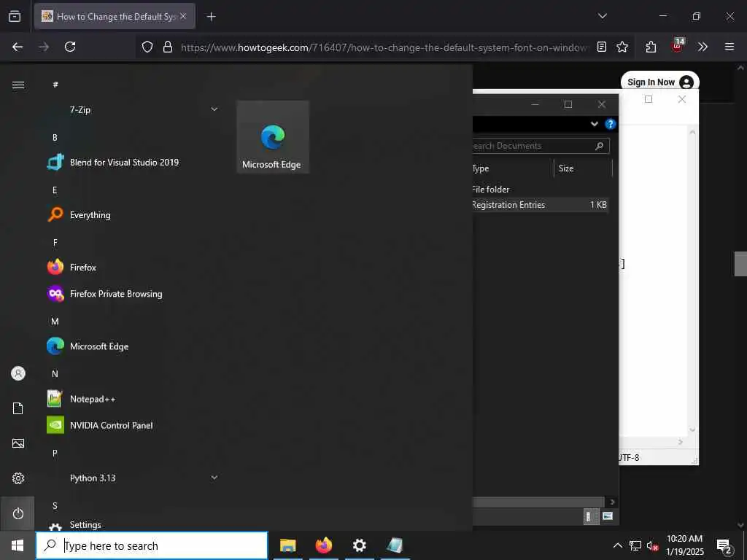Click the Firefox URL address bar
The image size is (747, 560).
(384, 47)
